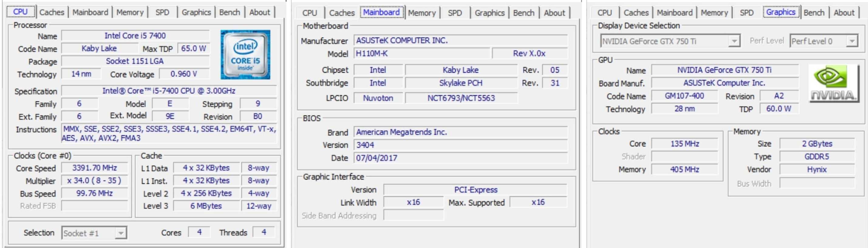This screenshot has height=248, width=868.
Task: Click the Manufacturer field 'ASUSTeK COMPUTER INC.'
Action: coord(461,40)
